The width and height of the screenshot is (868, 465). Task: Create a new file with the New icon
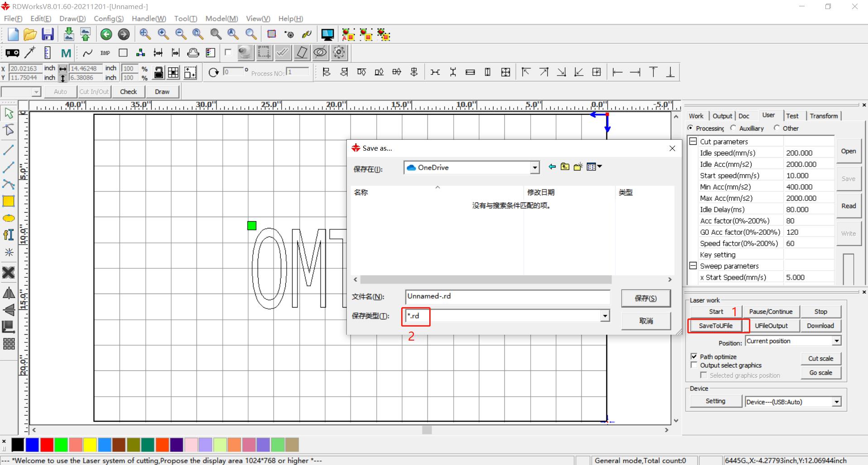point(13,34)
